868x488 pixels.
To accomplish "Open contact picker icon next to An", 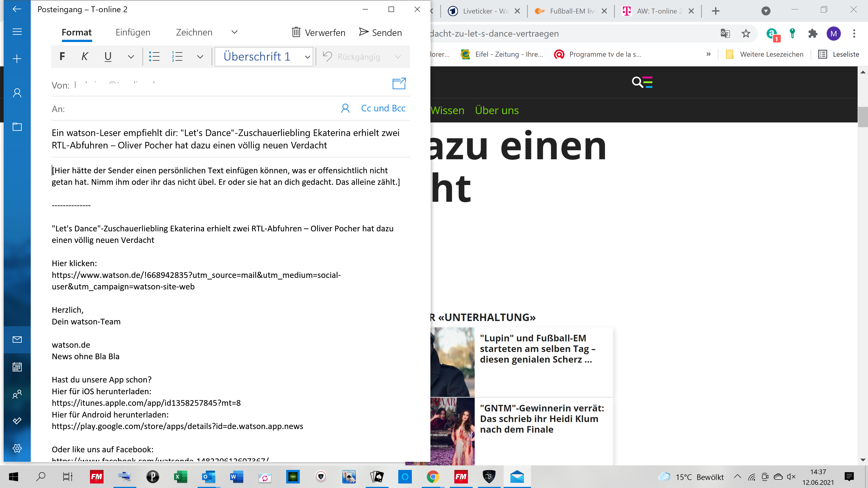I will (x=345, y=108).
